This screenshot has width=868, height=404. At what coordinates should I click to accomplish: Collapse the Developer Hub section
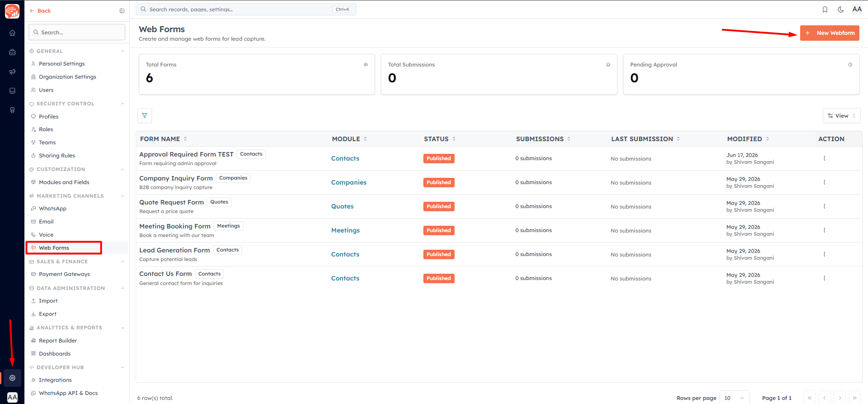click(x=123, y=367)
